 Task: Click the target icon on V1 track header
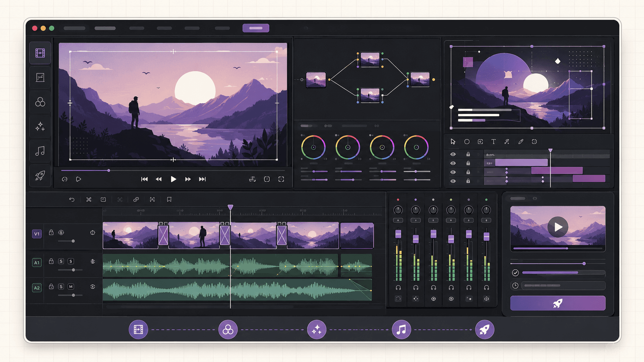pos(92,232)
